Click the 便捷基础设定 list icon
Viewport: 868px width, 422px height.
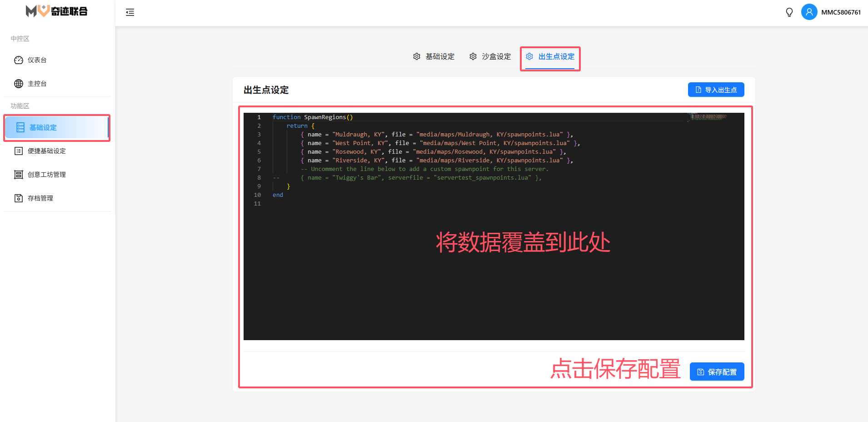(x=19, y=151)
